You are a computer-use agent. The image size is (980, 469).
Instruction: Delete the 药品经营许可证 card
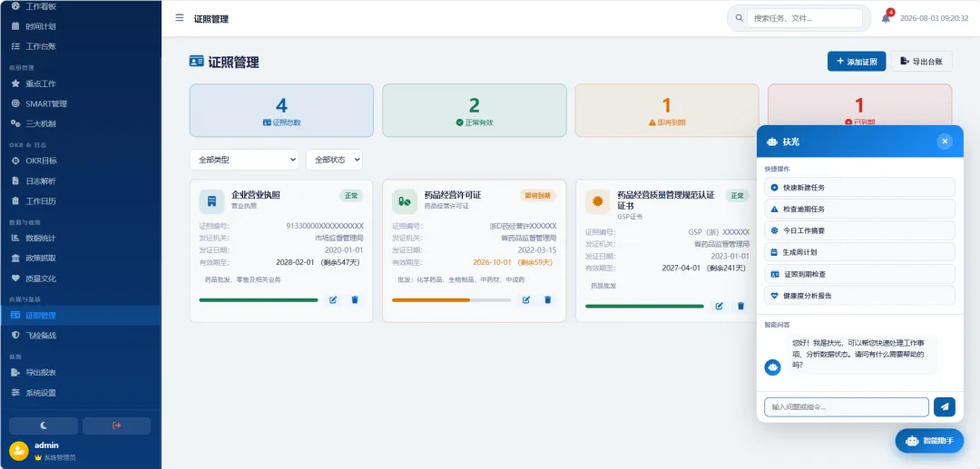tap(548, 299)
